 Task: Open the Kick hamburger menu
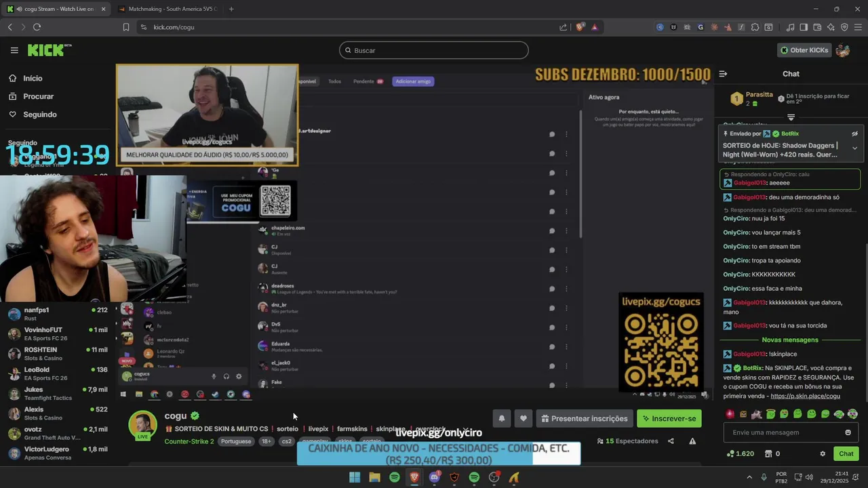click(14, 50)
